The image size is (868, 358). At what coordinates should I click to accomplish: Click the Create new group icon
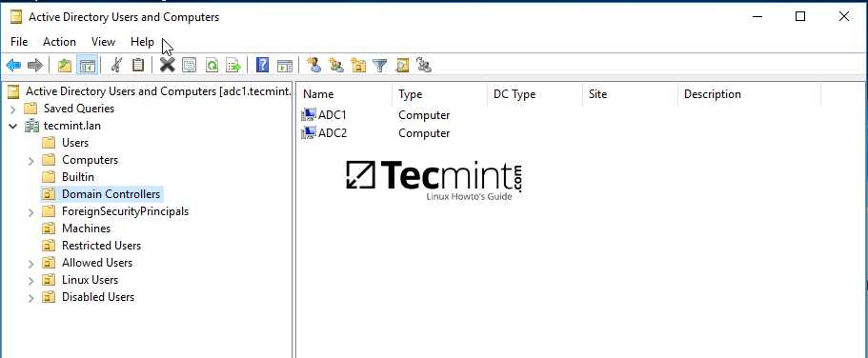[x=336, y=66]
